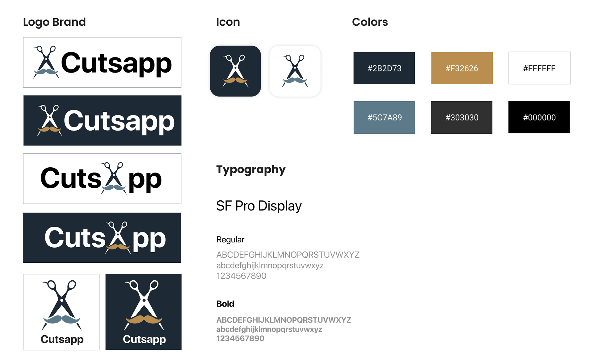Choose the #FFFFFF white swatch

539,68
